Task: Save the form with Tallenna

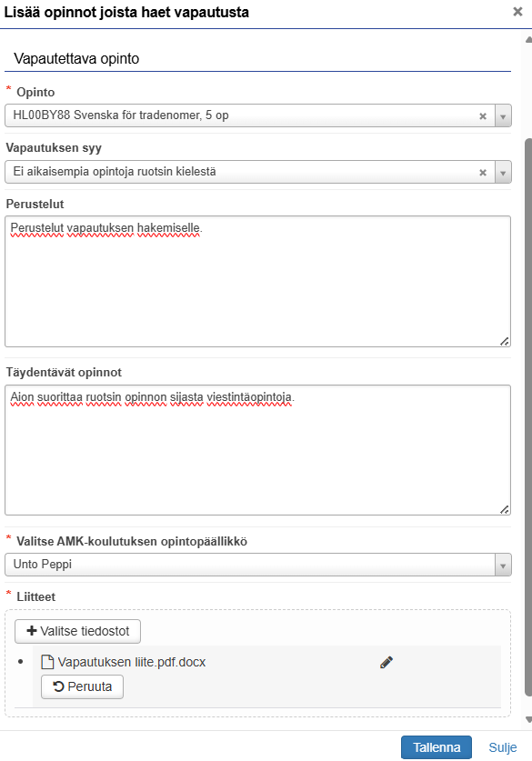Action: (x=437, y=747)
